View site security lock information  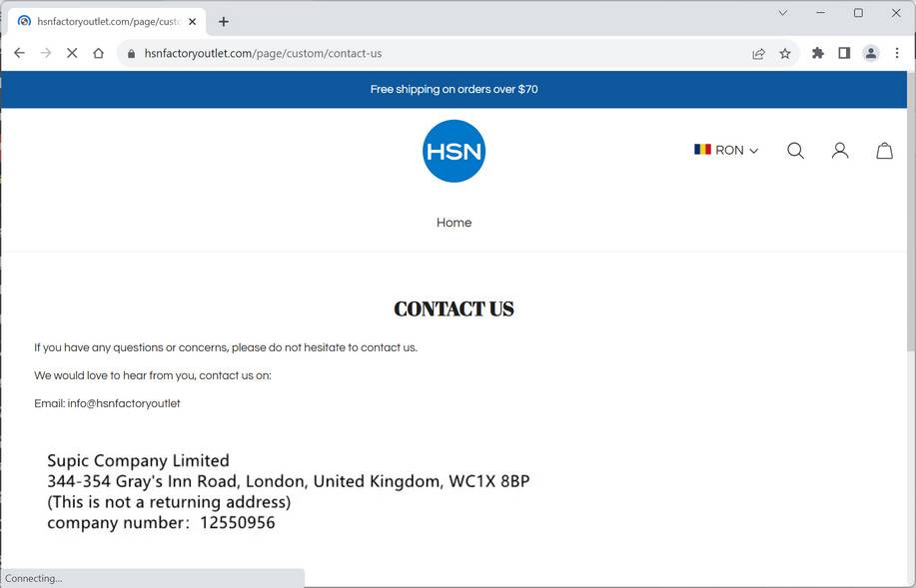[132, 54]
